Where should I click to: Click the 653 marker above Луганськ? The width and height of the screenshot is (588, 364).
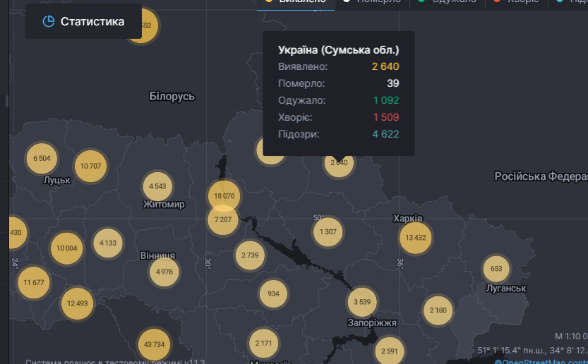[496, 269]
